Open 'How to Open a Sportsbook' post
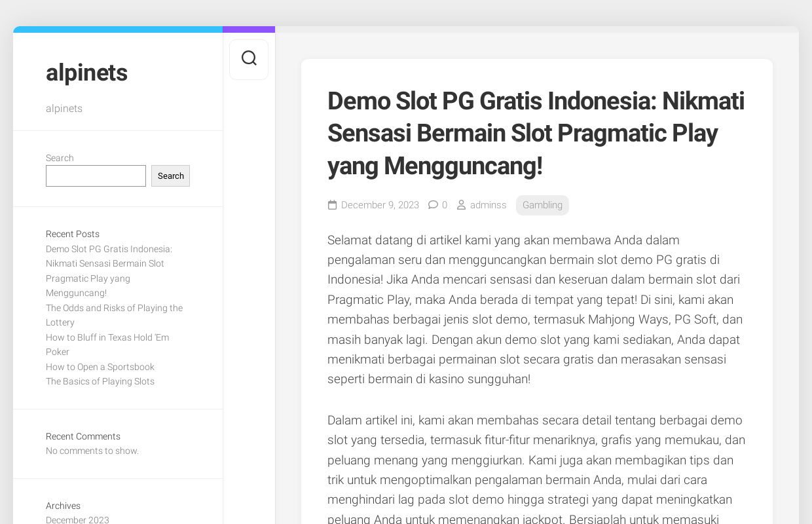This screenshot has height=524, width=812. 100,367
